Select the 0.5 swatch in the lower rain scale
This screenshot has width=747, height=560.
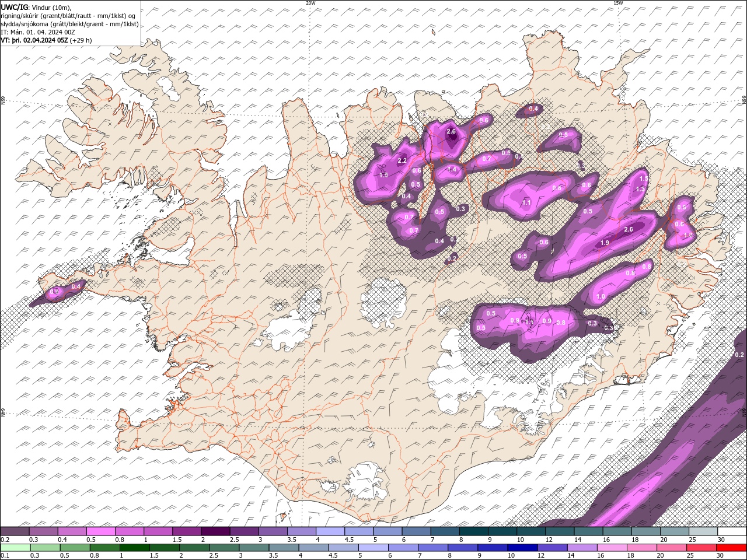75,548
